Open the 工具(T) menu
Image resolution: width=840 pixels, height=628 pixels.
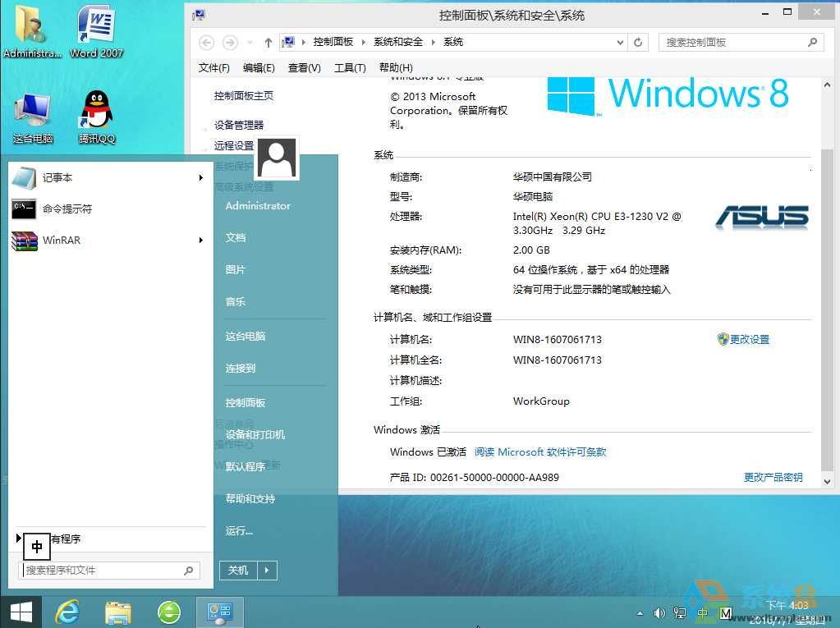coord(349,67)
